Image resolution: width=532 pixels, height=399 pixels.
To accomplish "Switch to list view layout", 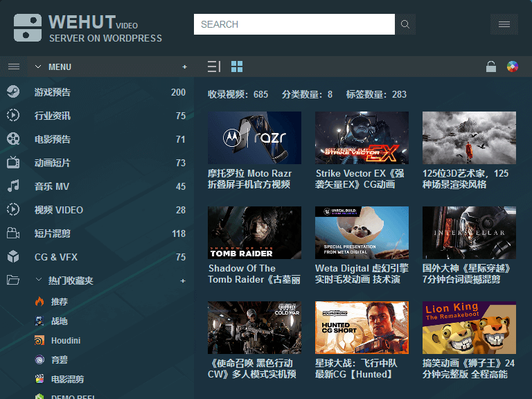I will 214,66.
